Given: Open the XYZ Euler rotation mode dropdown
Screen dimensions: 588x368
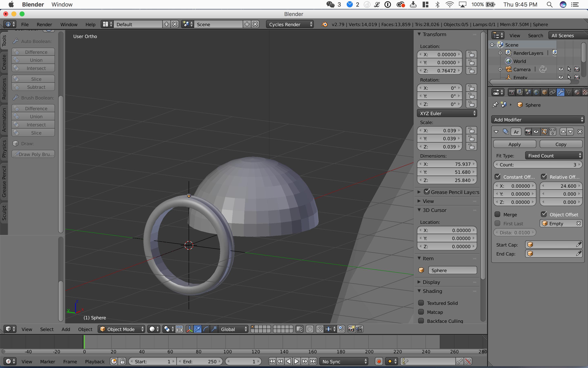Looking at the screenshot, I should coord(447,113).
